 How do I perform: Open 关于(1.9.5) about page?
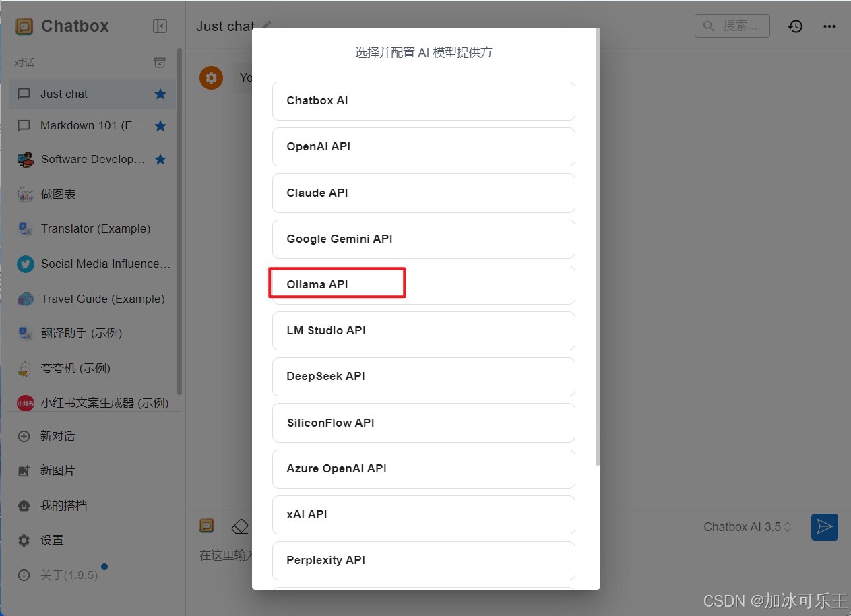92,575
